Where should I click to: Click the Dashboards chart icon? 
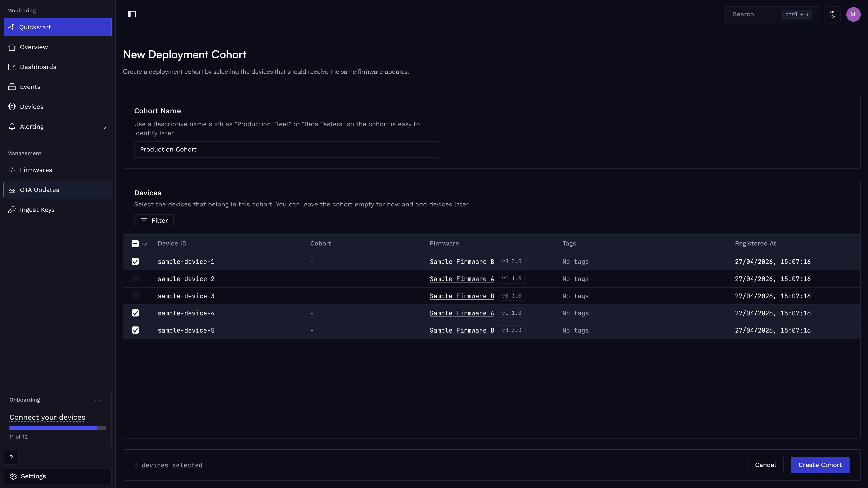tap(12, 67)
